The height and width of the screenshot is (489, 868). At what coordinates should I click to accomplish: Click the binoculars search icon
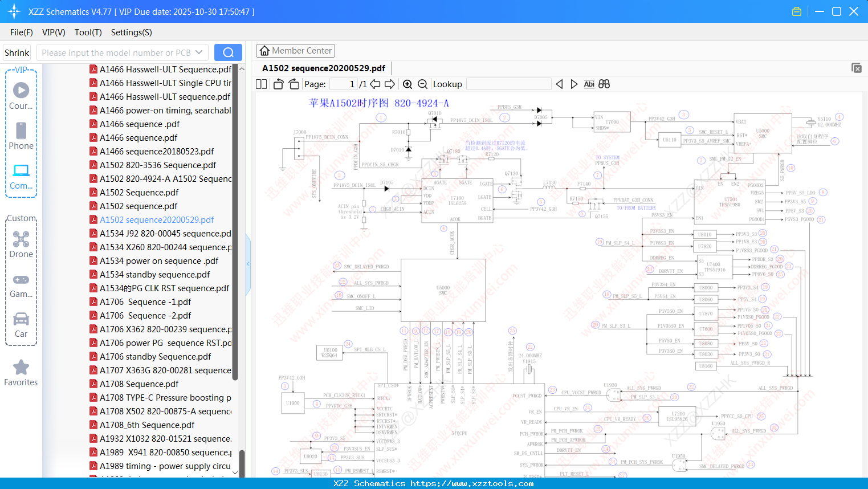pyautogui.click(x=605, y=84)
